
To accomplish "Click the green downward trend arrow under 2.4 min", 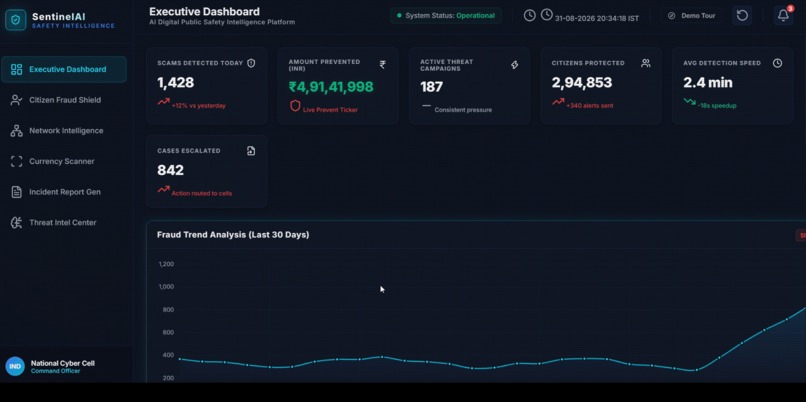I will pyautogui.click(x=690, y=102).
